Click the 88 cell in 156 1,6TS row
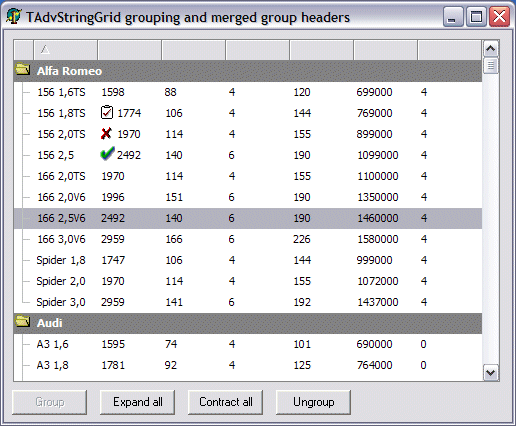Screen dimensions: 516x426 [x=170, y=92]
